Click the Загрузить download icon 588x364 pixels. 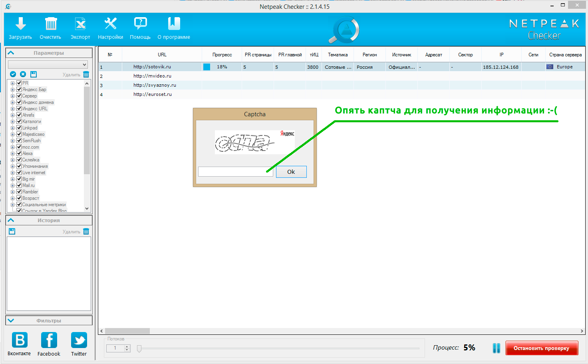pyautogui.click(x=21, y=24)
